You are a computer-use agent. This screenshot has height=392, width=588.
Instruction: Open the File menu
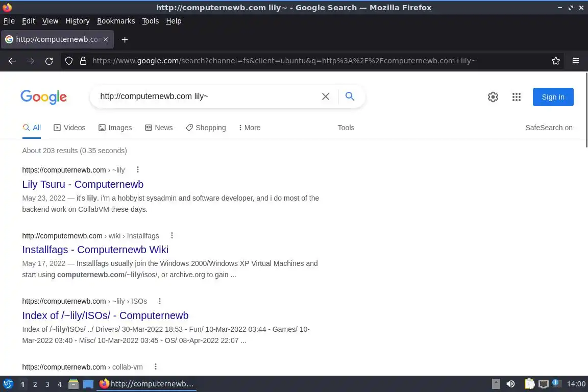click(x=9, y=21)
